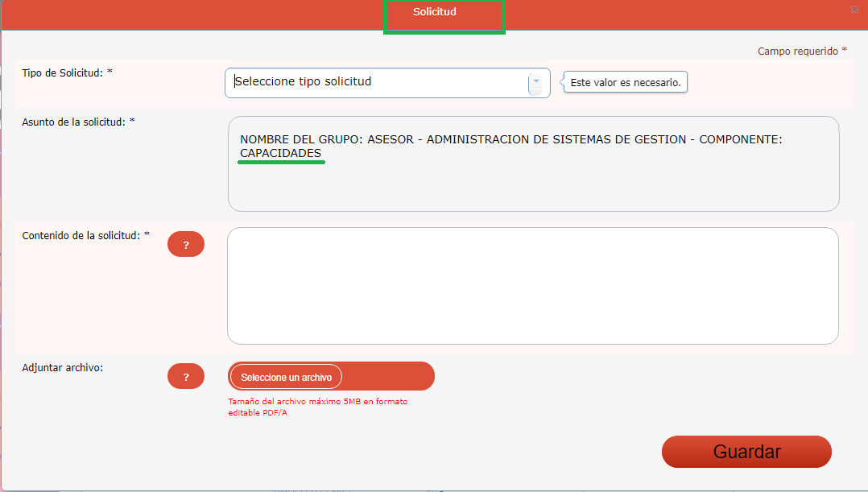
Task: Click the underlined word CAPACIDADES in the subject
Action: pos(280,153)
